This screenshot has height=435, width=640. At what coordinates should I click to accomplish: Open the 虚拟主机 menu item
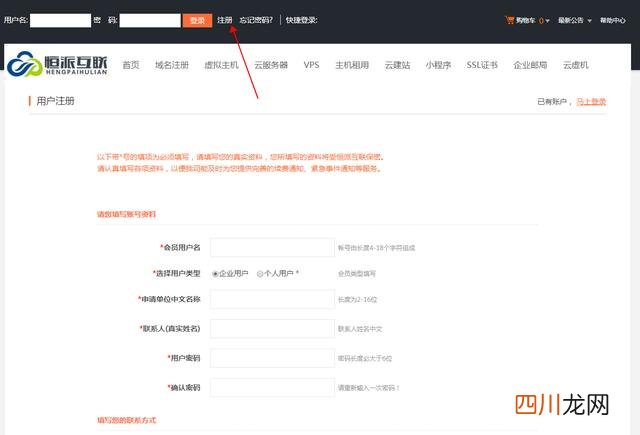click(221, 65)
